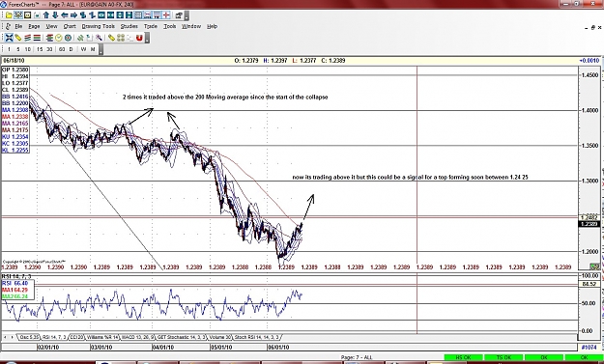The height and width of the screenshot is (364, 604).
Task: Click the horizontal expand chart icon
Action: tap(101, 15)
